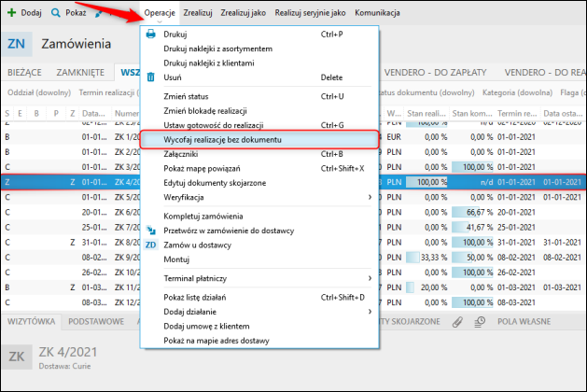This screenshot has height=392, width=587.
Task: Sort by Stan kom... column header
Action: [472, 114]
